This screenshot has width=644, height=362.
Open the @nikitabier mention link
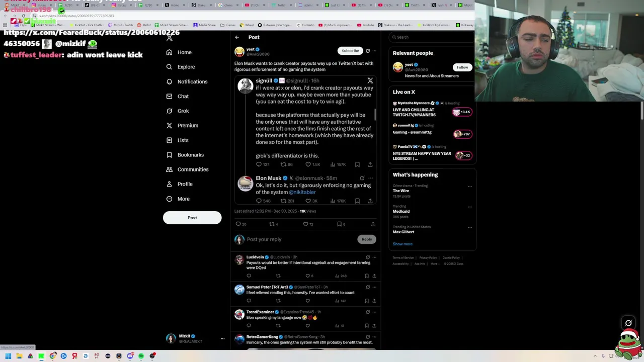302,192
